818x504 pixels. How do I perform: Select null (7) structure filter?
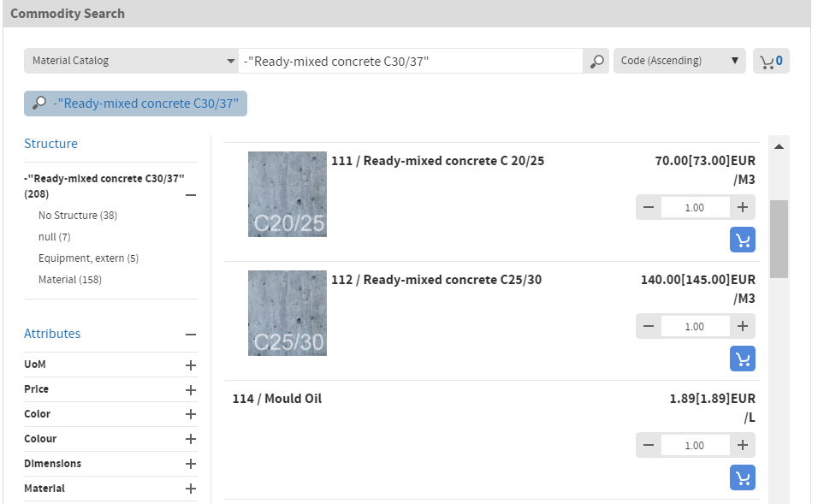(x=54, y=237)
